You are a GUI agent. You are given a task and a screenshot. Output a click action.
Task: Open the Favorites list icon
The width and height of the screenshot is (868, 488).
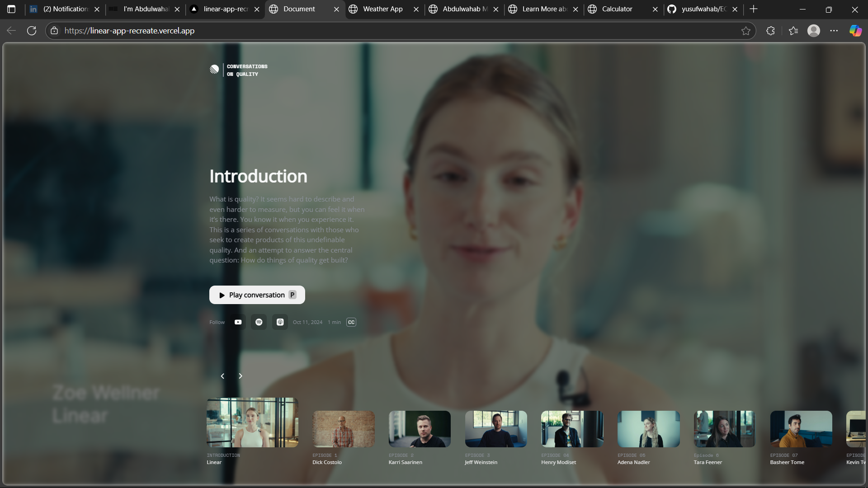tap(793, 31)
